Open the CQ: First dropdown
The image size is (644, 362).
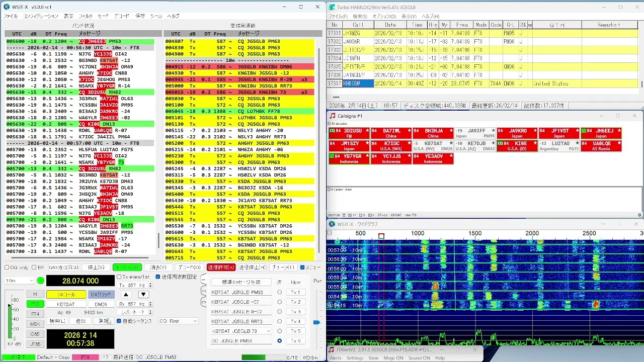coord(178,321)
